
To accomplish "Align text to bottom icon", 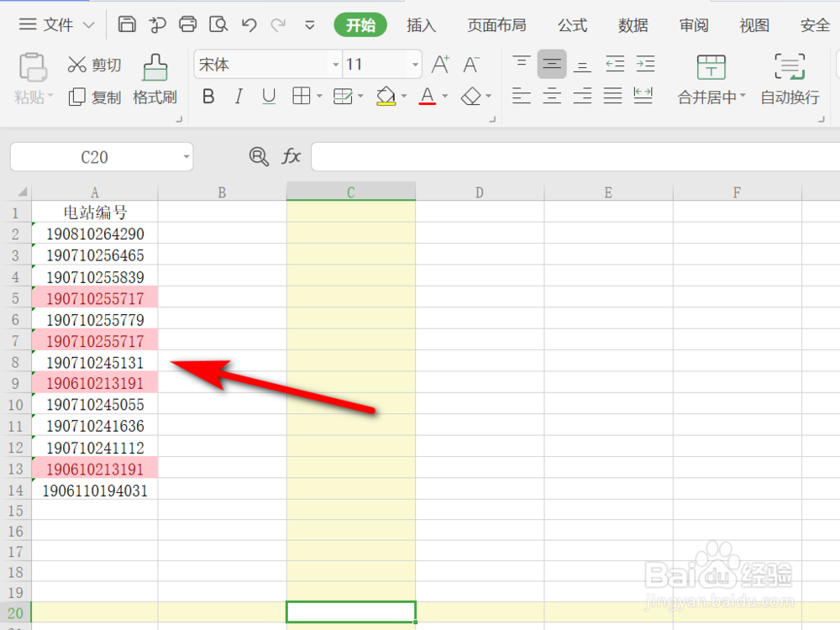I will tap(582, 66).
